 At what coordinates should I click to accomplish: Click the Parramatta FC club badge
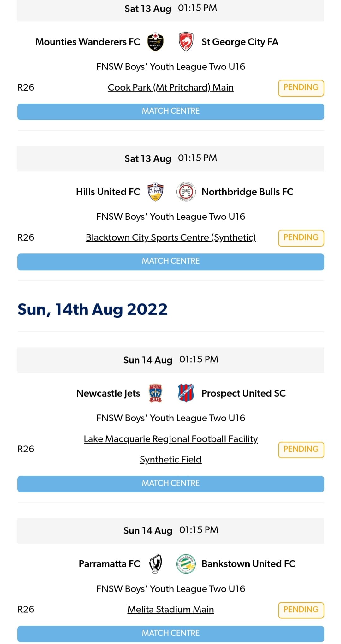click(x=155, y=564)
